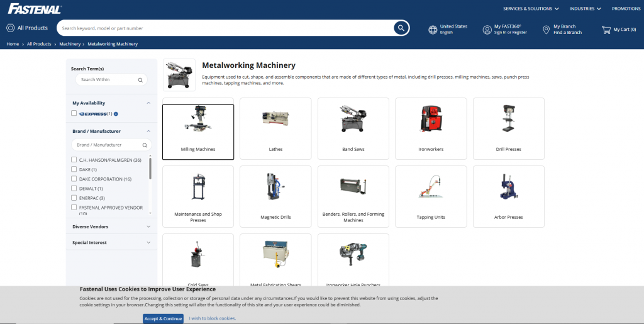This screenshot has width=644, height=324.
Task: Open the Band Saws category image
Action: pos(353,118)
